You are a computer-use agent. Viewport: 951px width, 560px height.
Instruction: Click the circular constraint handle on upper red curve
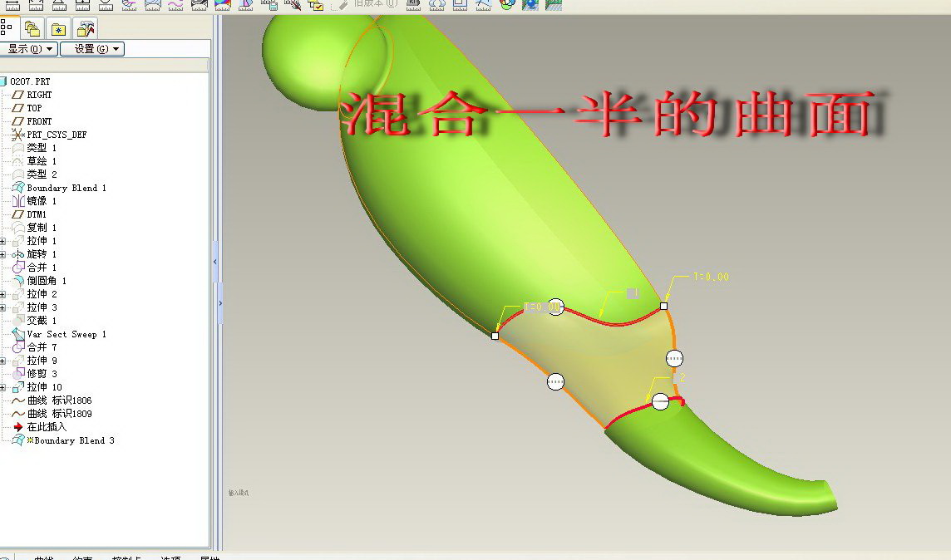pos(556,307)
